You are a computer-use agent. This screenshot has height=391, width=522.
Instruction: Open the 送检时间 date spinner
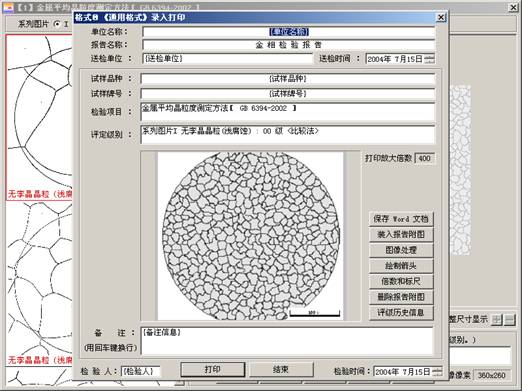tap(430, 59)
